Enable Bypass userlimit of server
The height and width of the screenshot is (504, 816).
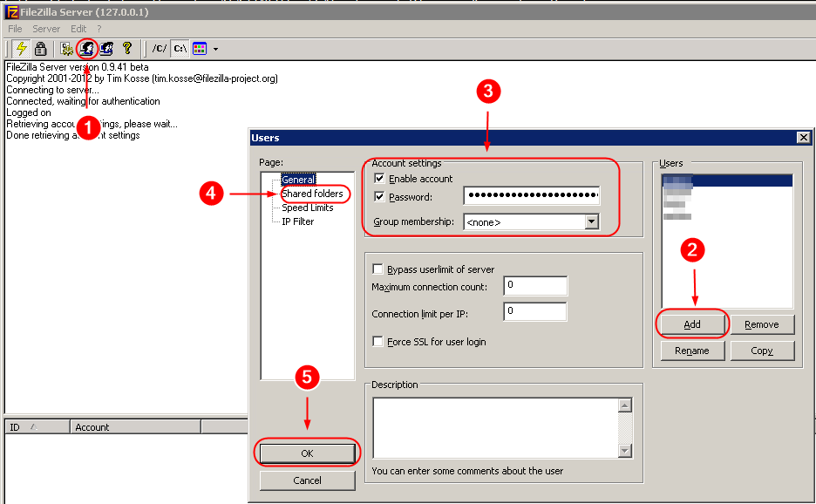(x=377, y=269)
